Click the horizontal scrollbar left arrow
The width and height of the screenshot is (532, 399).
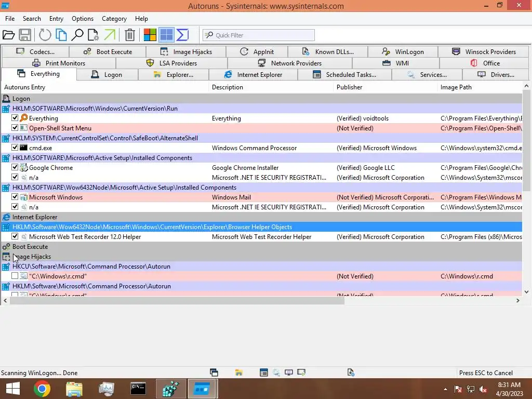(x=5, y=301)
